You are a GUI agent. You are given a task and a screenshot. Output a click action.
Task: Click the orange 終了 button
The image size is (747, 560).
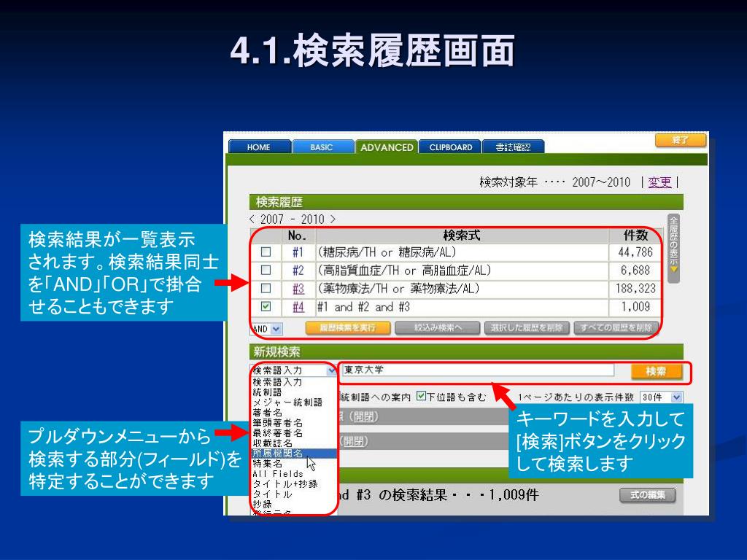[x=680, y=140]
